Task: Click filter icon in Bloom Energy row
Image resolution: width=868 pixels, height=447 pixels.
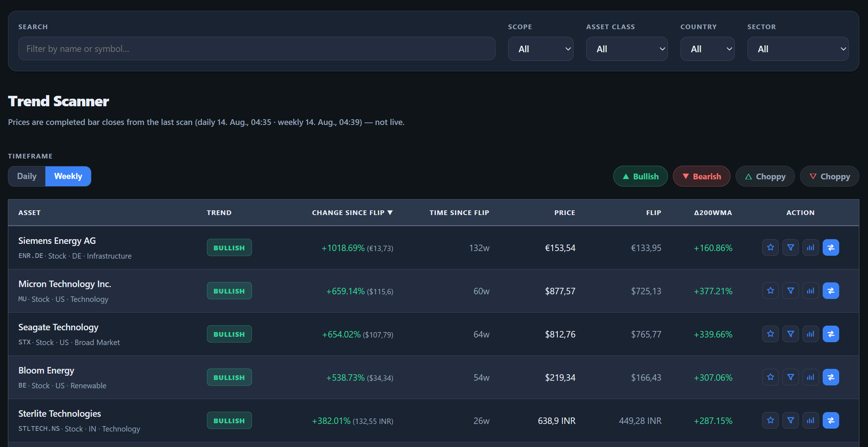Action: pyautogui.click(x=790, y=377)
